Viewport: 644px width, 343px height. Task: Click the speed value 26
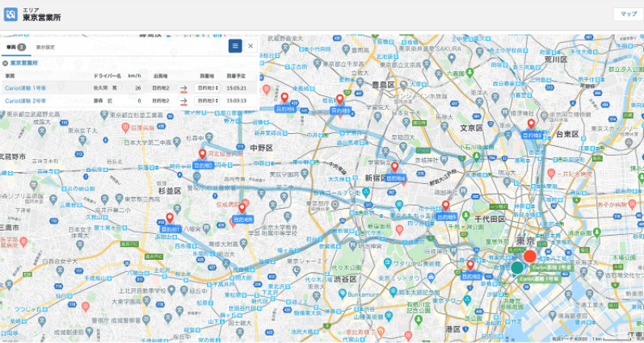(x=138, y=88)
